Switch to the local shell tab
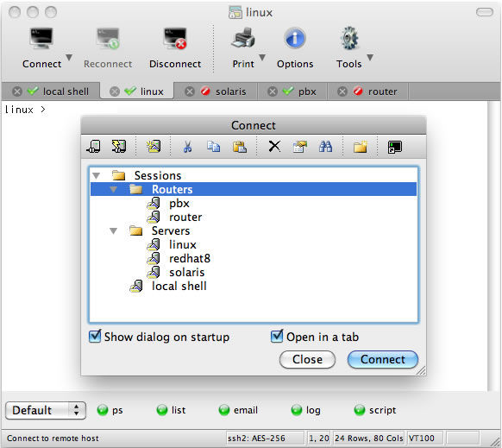 [x=66, y=91]
